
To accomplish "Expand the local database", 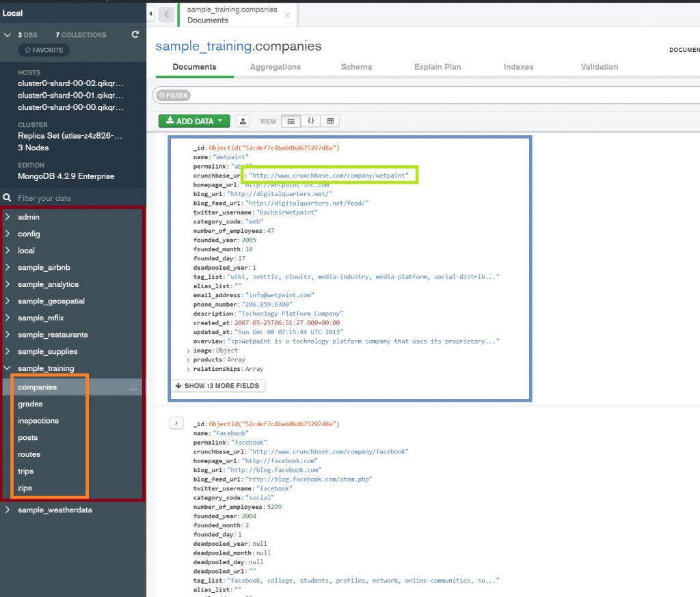I will coord(8,250).
